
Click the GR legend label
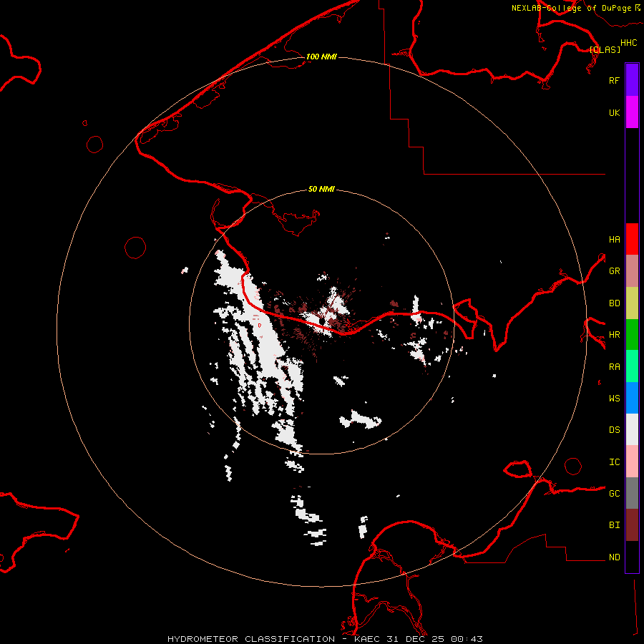click(614, 271)
